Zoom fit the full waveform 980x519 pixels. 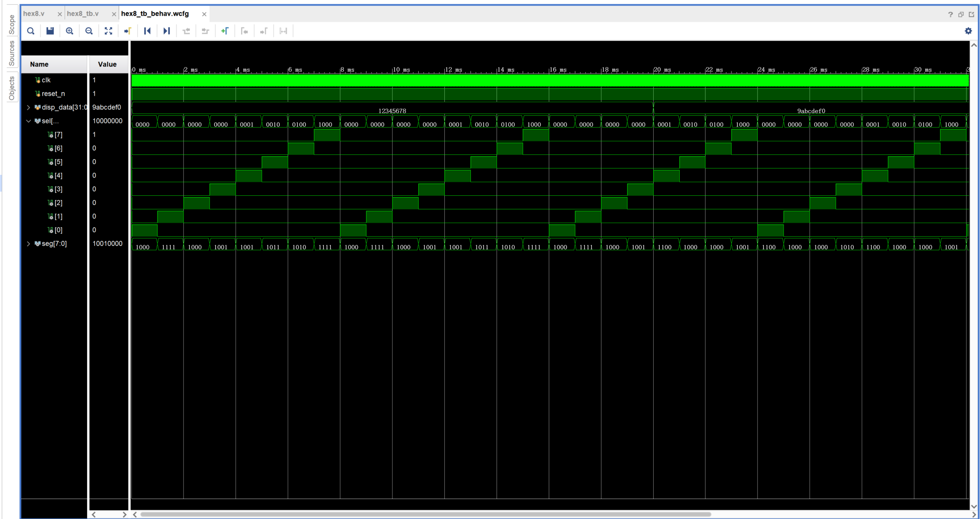click(x=108, y=31)
